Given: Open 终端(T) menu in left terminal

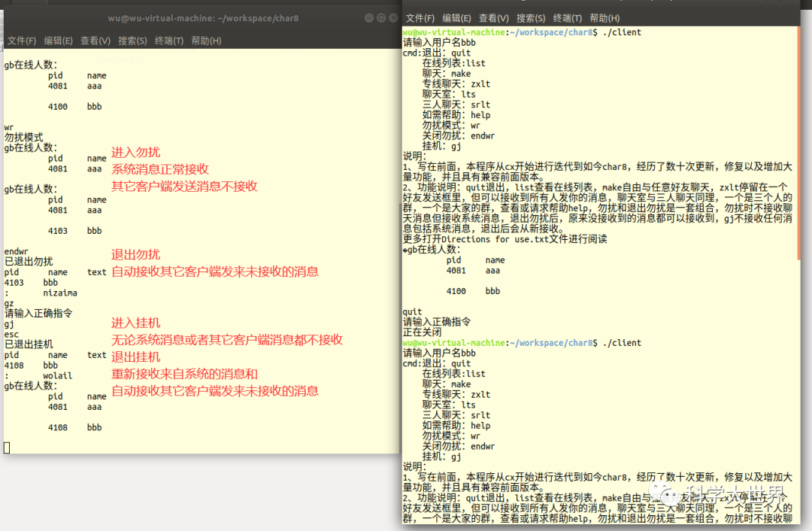Looking at the screenshot, I should 169,41.
